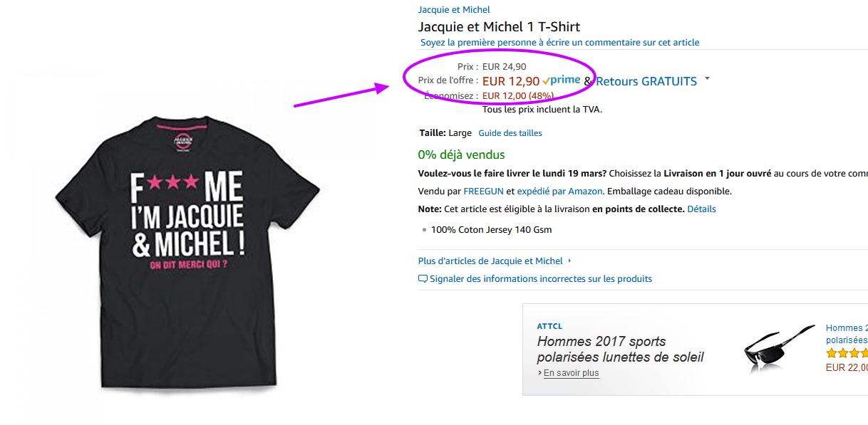Click the ATTCL brand name
868x425 pixels.
[549, 325]
